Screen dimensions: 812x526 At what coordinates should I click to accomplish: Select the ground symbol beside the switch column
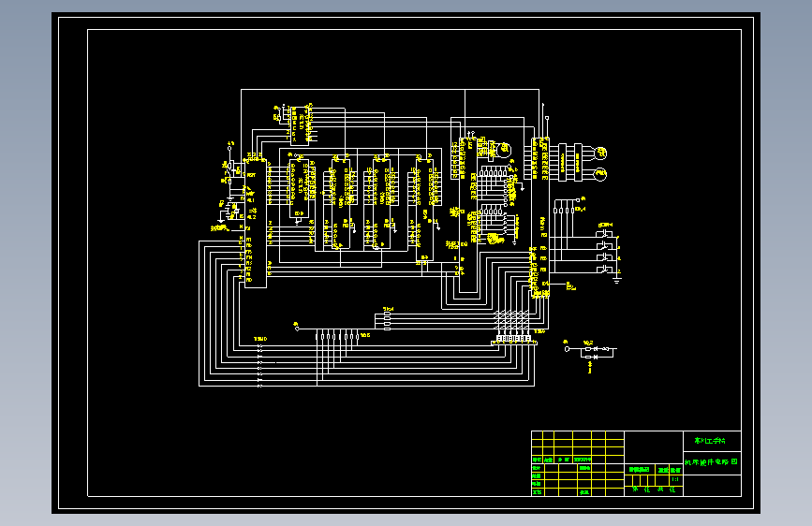617,280
